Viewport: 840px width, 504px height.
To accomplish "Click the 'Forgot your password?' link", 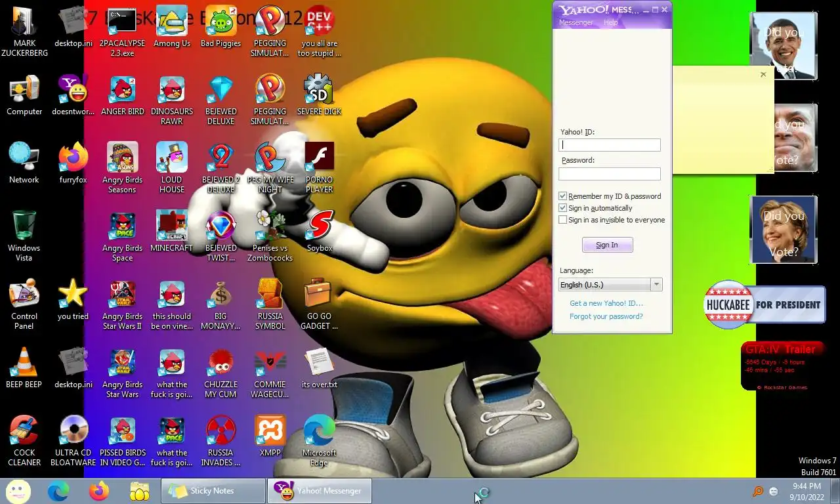I will click(x=606, y=316).
